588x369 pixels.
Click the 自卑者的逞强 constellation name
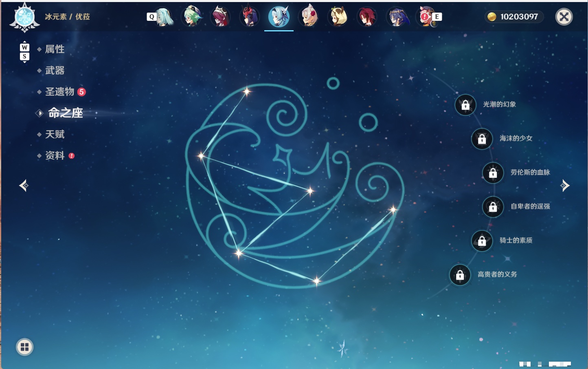point(530,206)
